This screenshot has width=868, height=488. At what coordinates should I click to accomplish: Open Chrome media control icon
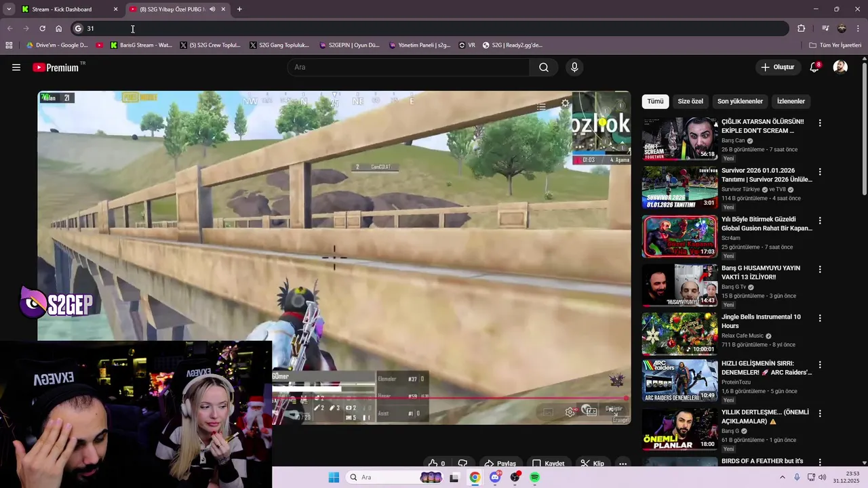825,28
